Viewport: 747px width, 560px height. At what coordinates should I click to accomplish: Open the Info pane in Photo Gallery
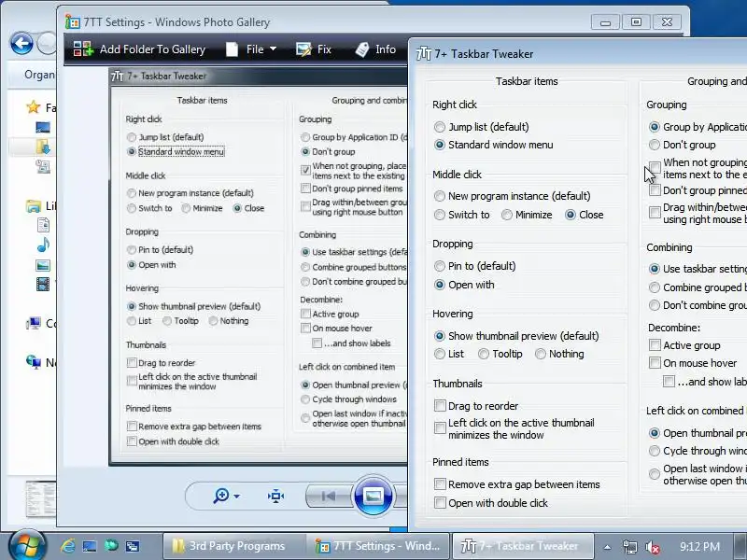pyautogui.click(x=376, y=49)
